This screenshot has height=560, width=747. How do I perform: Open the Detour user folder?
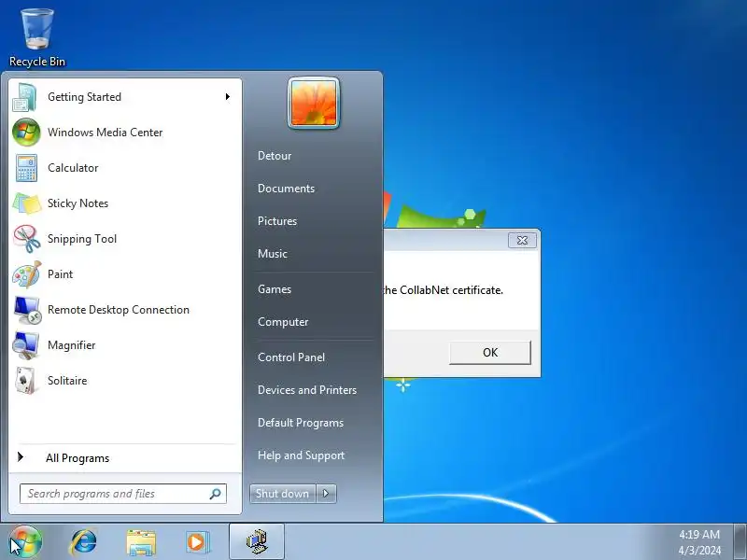point(275,156)
